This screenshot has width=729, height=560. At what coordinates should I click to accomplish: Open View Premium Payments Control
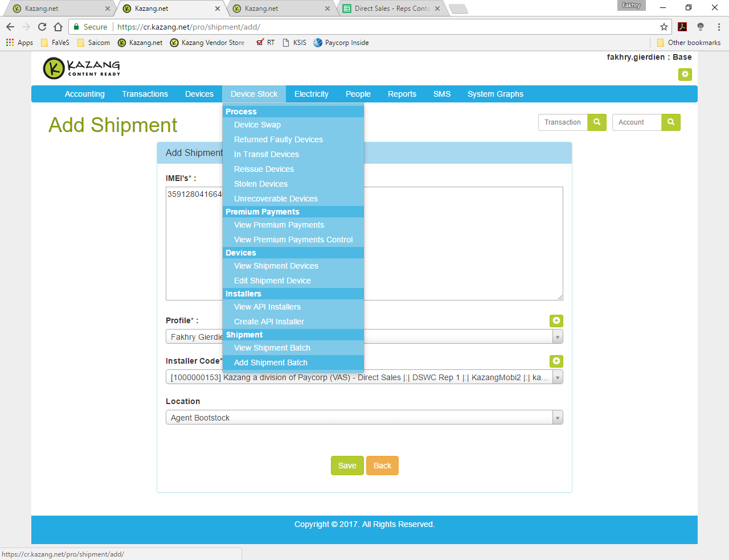293,240
